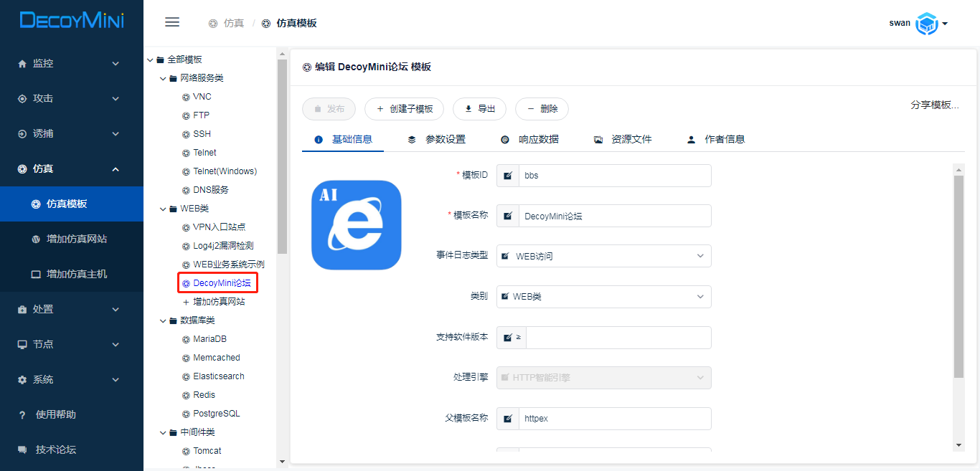
Task: Switch to the 参数设置 tab
Action: click(x=437, y=140)
